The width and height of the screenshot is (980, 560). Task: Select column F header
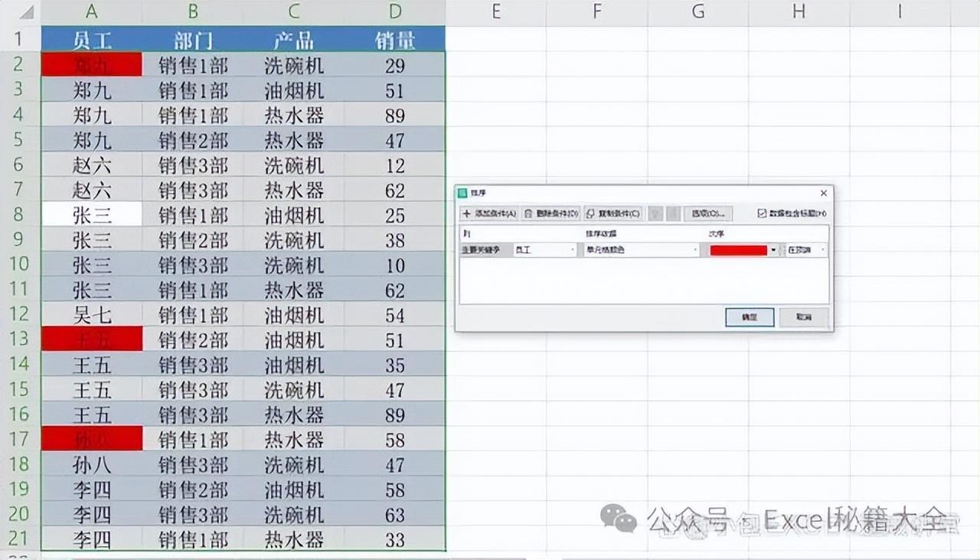[597, 11]
